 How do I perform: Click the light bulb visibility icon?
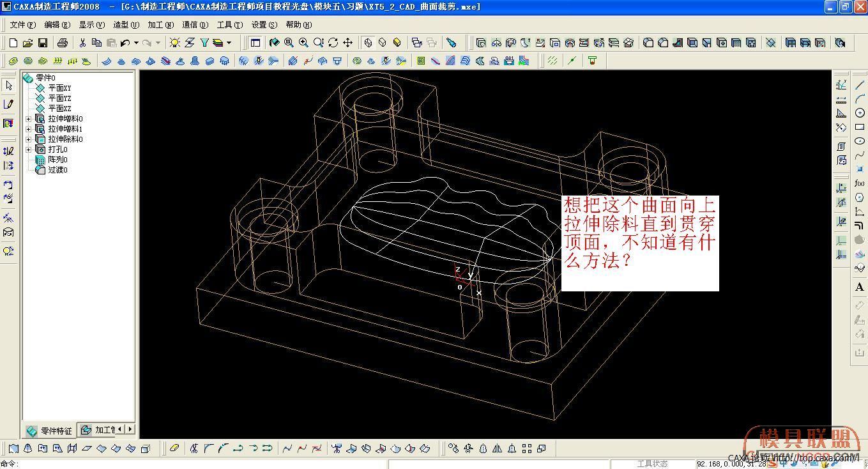tap(174, 43)
